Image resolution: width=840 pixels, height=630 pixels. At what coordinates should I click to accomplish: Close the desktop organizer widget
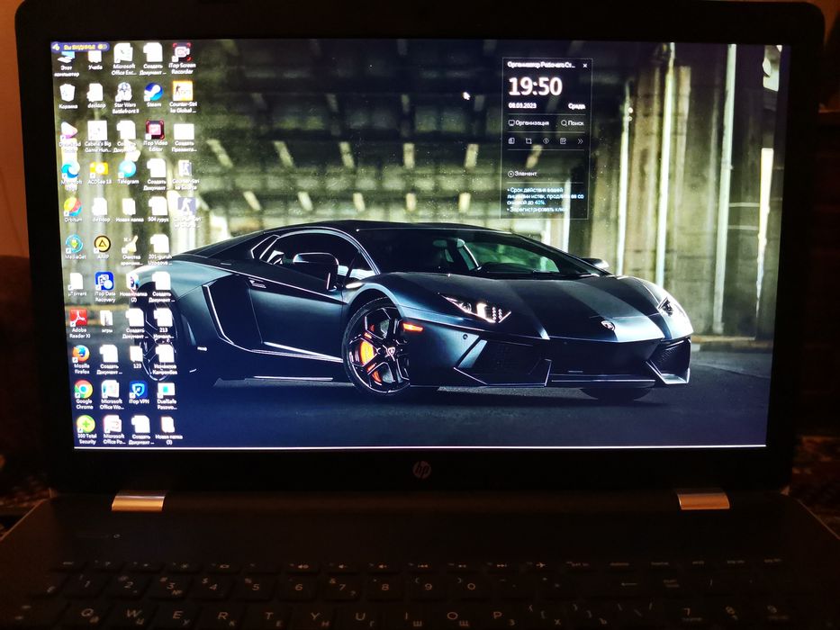click(585, 66)
